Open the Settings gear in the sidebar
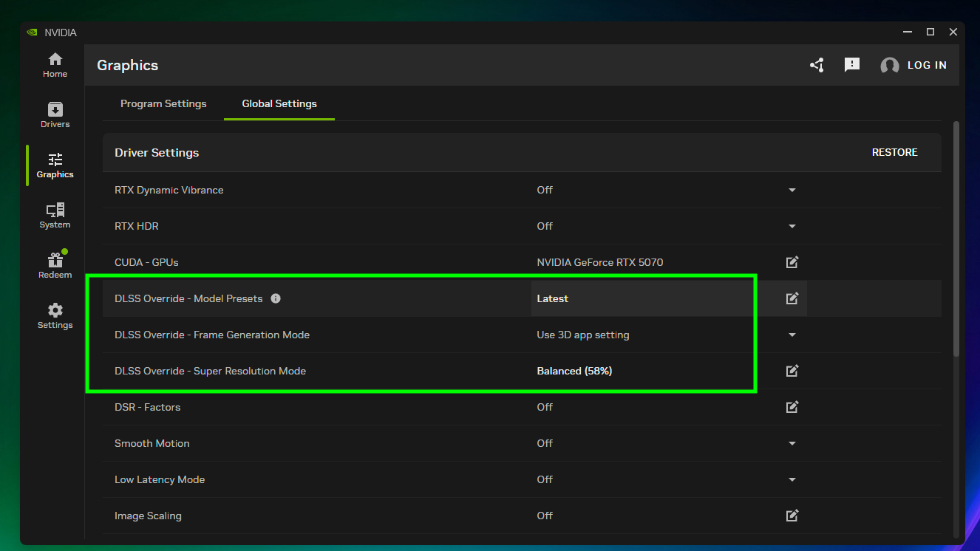Screen dimensions: 980x551 [55, 315]
